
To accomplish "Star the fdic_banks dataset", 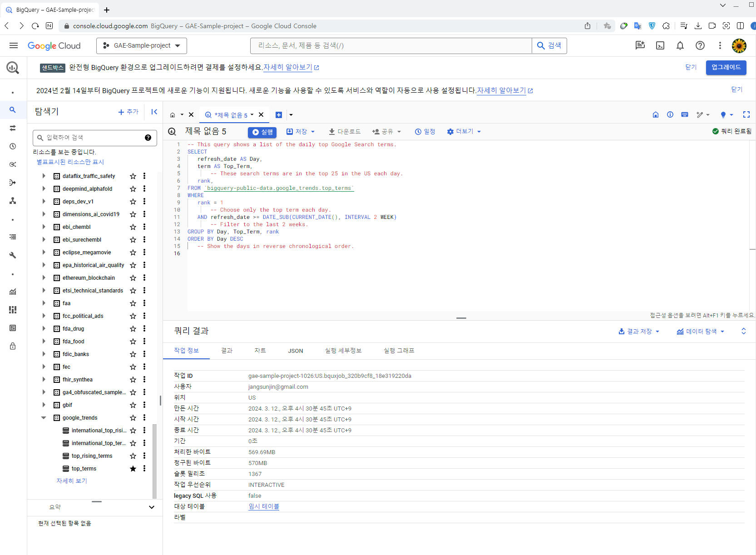I will click(x=133, y=354).
